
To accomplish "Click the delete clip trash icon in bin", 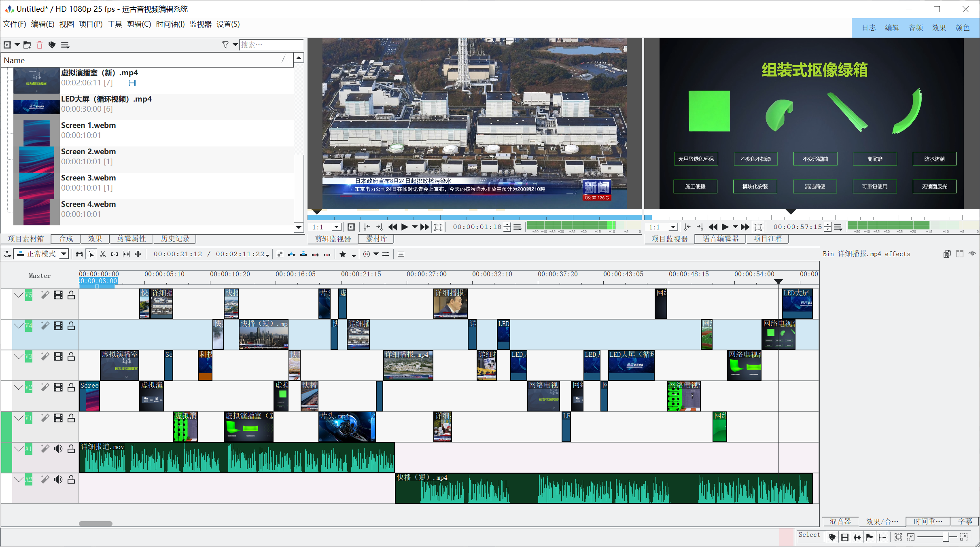I will coord(40,45).
